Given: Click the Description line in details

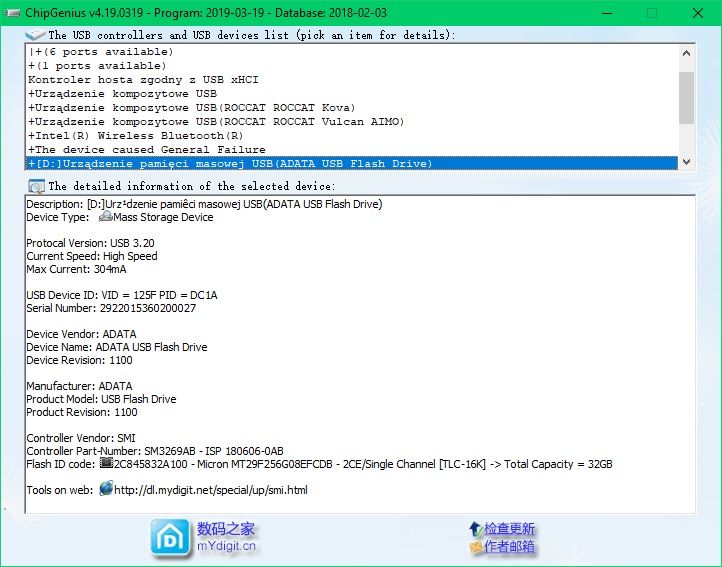Looking at the screenshot, I should 204,204.
